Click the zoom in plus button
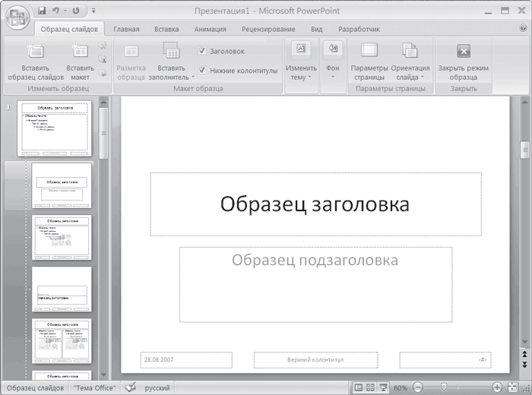 pyautogui.click(x=496, y=387)
